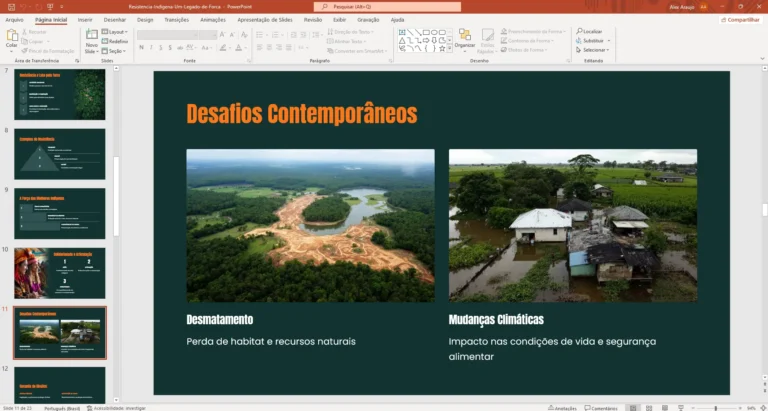Image resolution: width=768 pixels, height=411 pixels.
Task: Open Área de Transferência dialog launcher
Action: tap(77, 61)
